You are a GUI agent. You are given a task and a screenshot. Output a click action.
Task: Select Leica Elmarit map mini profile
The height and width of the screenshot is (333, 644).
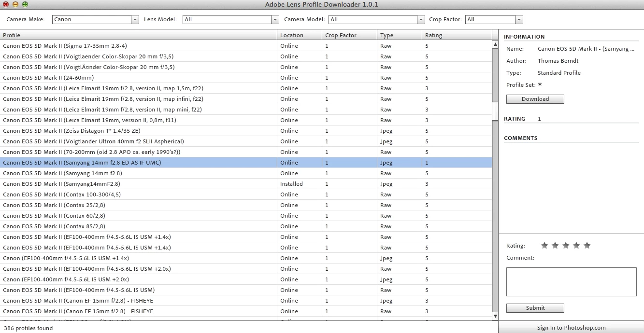(x=246, y=110)
